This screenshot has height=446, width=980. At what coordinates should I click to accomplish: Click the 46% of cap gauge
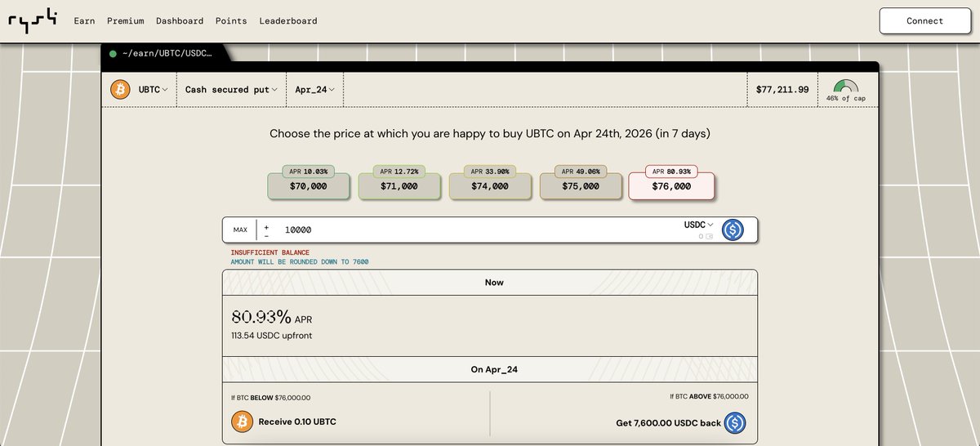845,90
